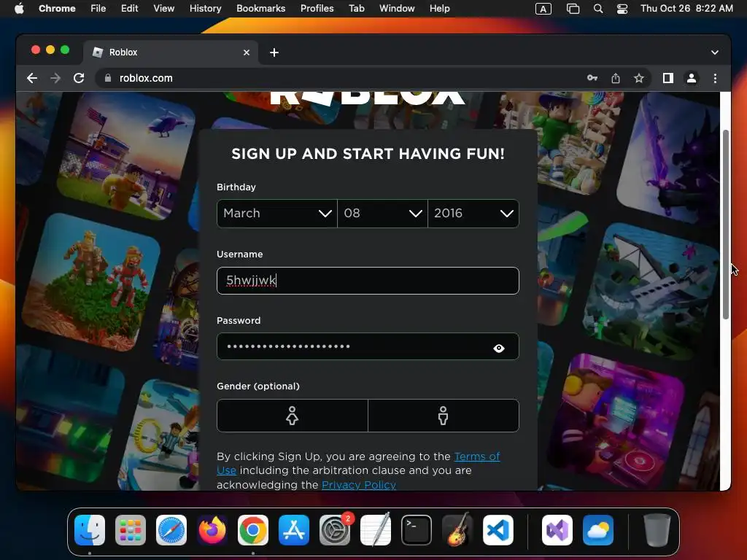Open the Trash from the Dock
The image size is (747, 560).
[x=657, y=530]
